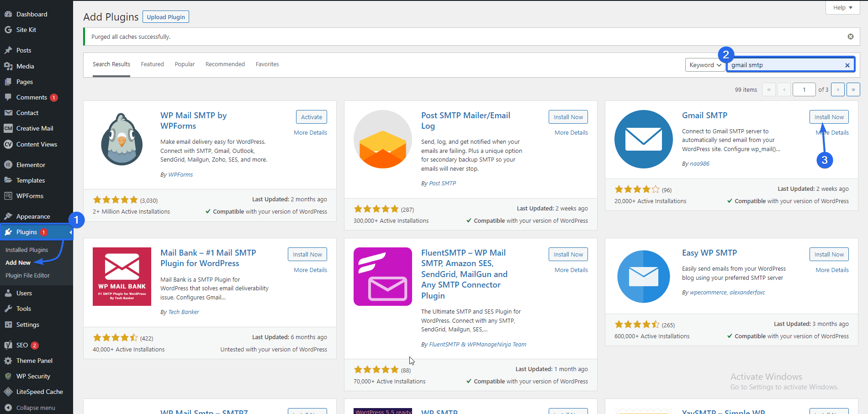Open More Details for WP Mail SMTP
The height and width of the screenshot is (414, 868).
(x=310, y=133)
